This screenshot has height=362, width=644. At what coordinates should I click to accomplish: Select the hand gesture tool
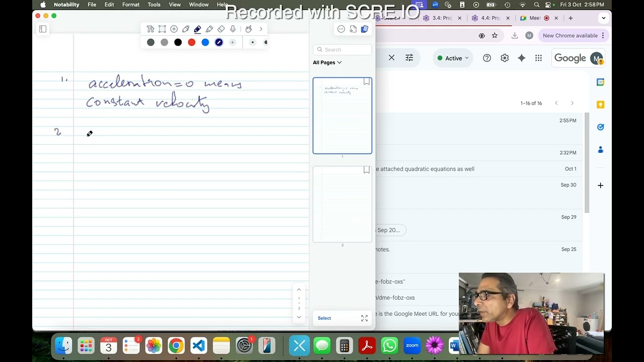tap(249, 29)
